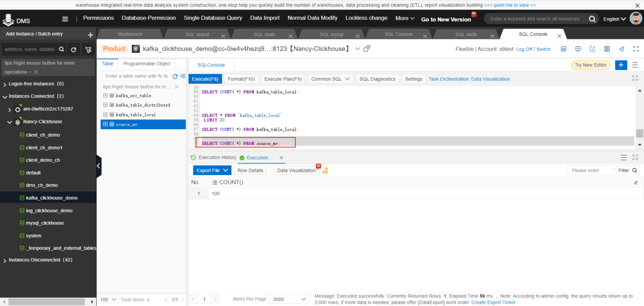The width and height of the screenshot is (644, 306).
Task: Maximize the execution results pane
Action: tap(635, 158)
